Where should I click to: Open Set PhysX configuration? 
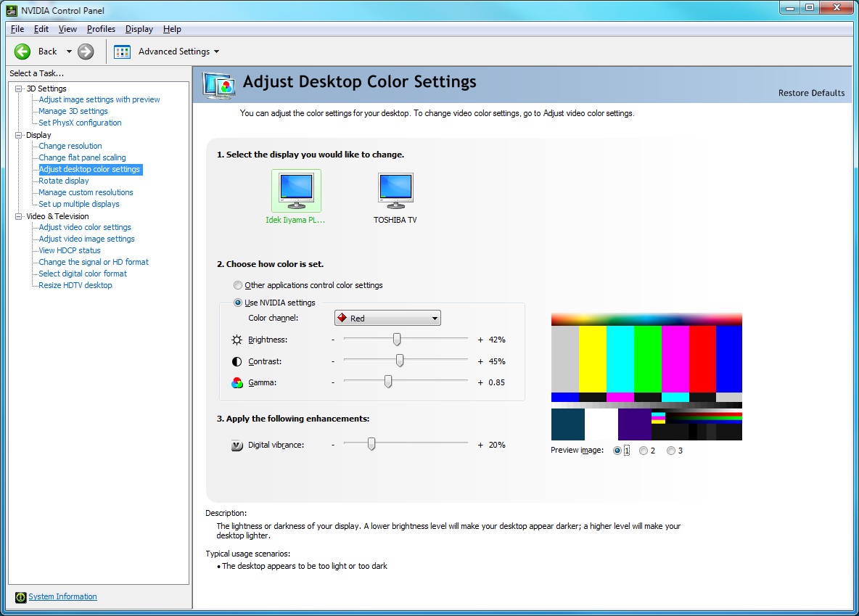(x=80, y=123)
